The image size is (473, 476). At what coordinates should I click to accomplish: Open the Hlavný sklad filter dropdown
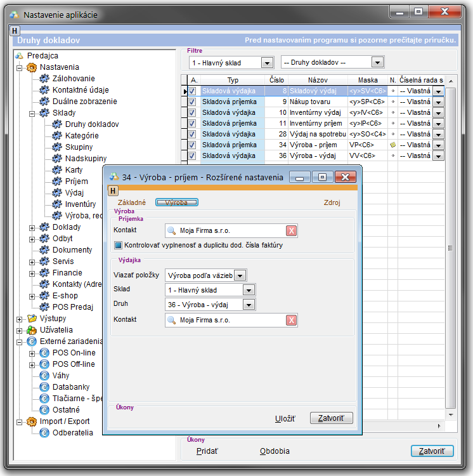coord(267,63)
